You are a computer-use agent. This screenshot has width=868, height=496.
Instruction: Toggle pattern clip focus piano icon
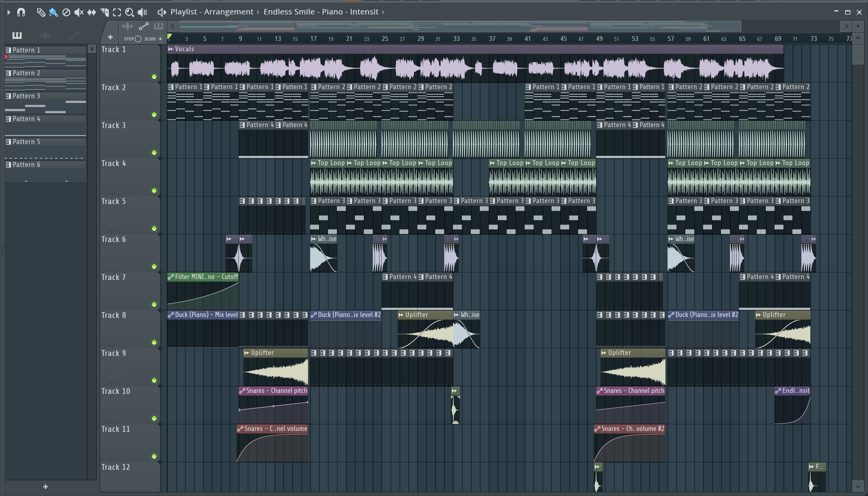(159, 26)
